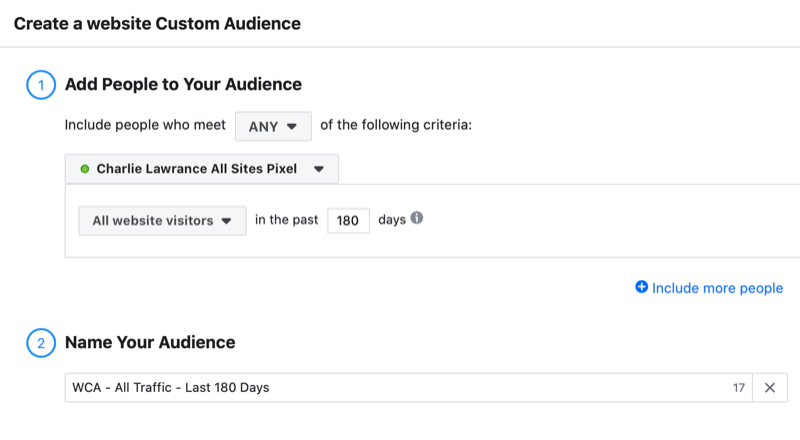The image size is (800, 440).
Task: Click the info icon beside days
Action: coord(417,219)
